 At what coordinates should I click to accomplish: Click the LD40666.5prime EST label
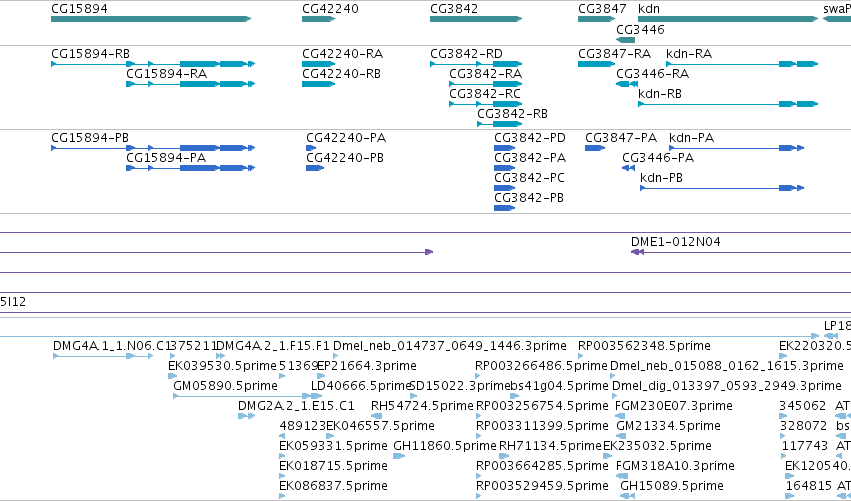(x=360, y=386)
